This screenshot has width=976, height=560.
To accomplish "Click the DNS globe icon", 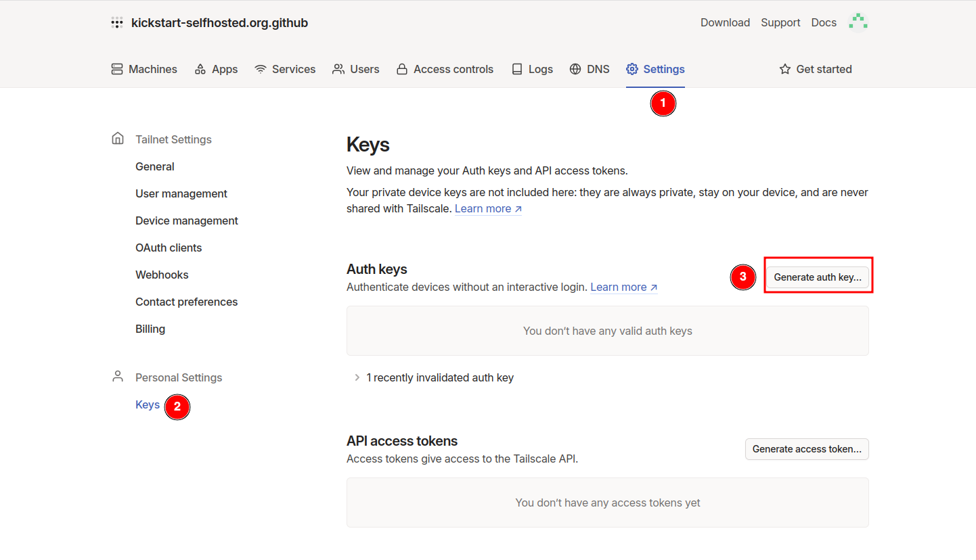I will point(575,69).
